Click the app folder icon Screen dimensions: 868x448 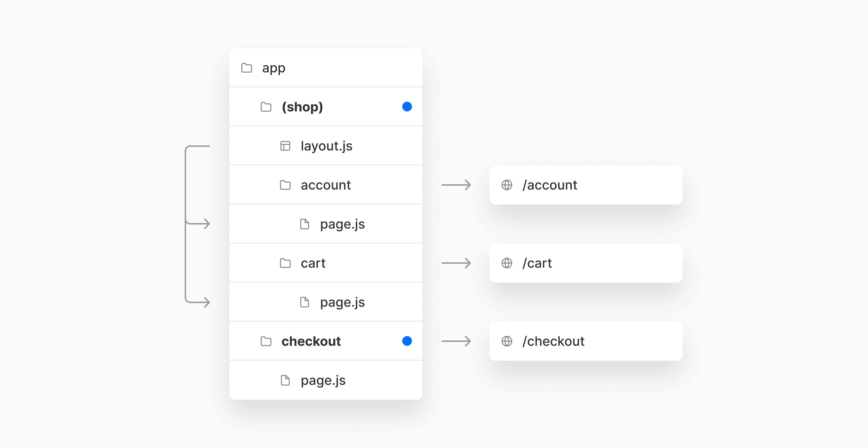click(x=247, y=68)
